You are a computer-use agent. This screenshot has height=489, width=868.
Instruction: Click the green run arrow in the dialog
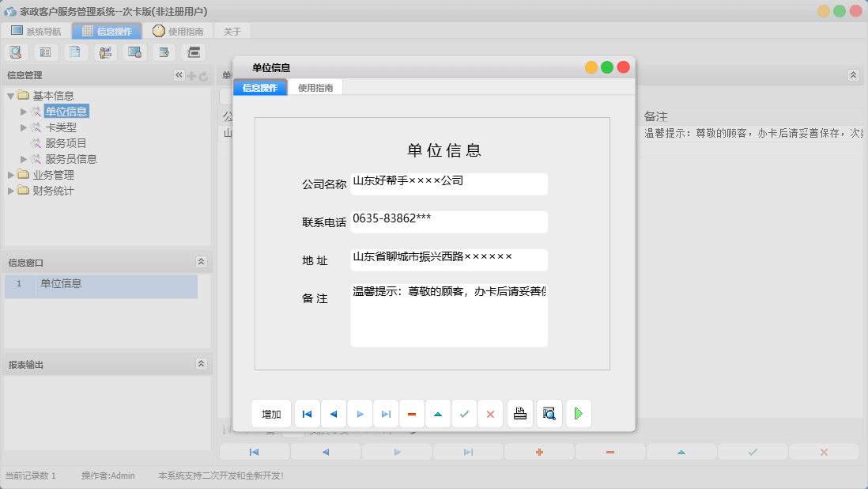pyautogui.click(x=578, y=413)
